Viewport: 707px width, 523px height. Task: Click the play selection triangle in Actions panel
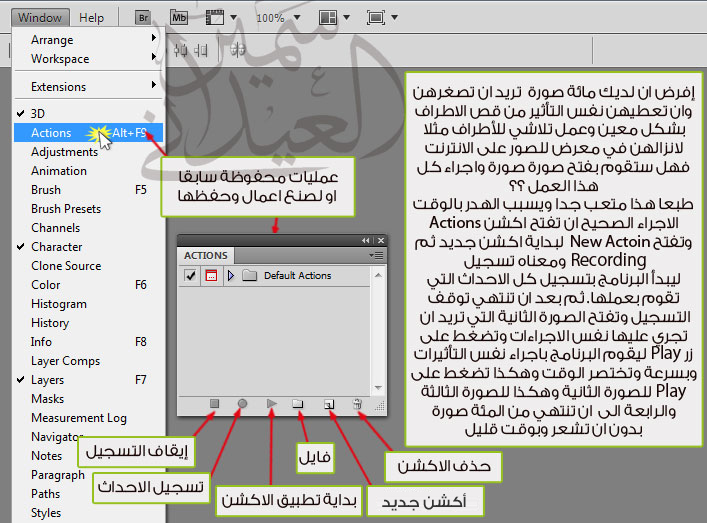click(x=271, y=403)
